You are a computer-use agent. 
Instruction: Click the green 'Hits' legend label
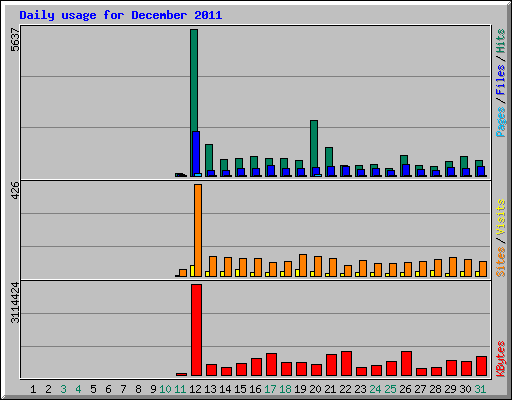pos(501,41)
